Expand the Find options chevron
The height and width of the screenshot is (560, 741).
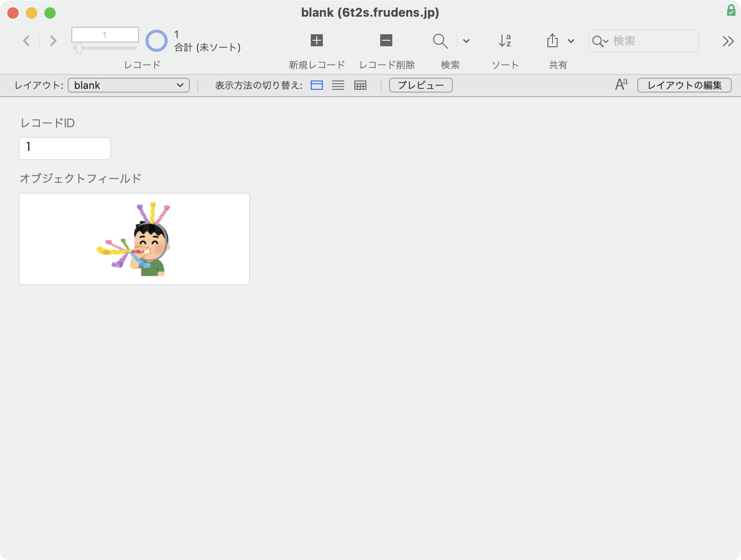466,41
